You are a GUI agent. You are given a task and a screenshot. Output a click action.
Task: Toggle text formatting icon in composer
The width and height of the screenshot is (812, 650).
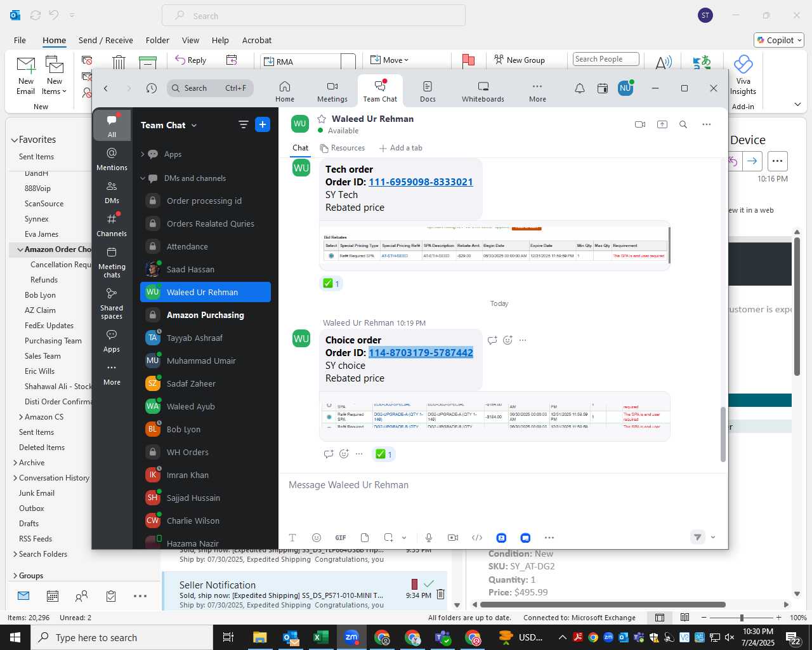point(292,538)
